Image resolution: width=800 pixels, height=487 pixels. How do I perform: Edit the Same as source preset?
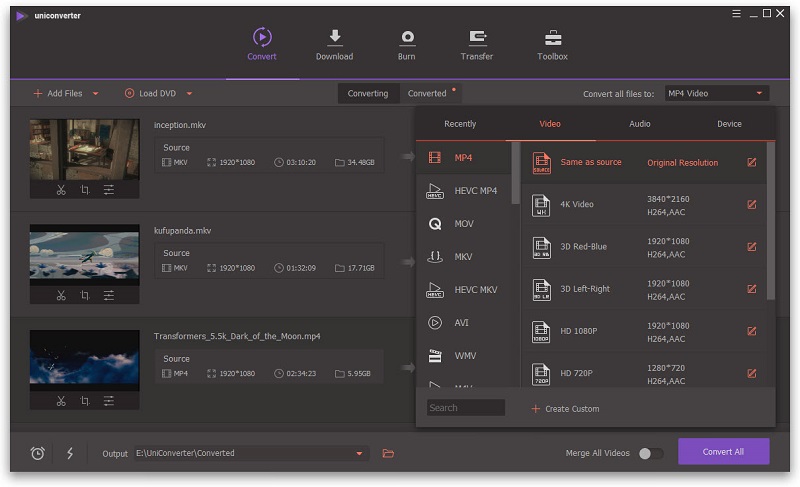(x=752, y=162)
